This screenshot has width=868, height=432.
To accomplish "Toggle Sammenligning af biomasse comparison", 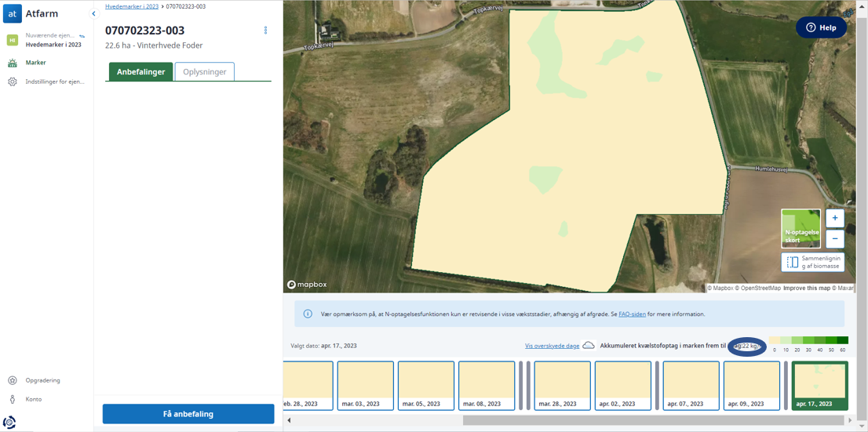I will (x=813, y=262).
